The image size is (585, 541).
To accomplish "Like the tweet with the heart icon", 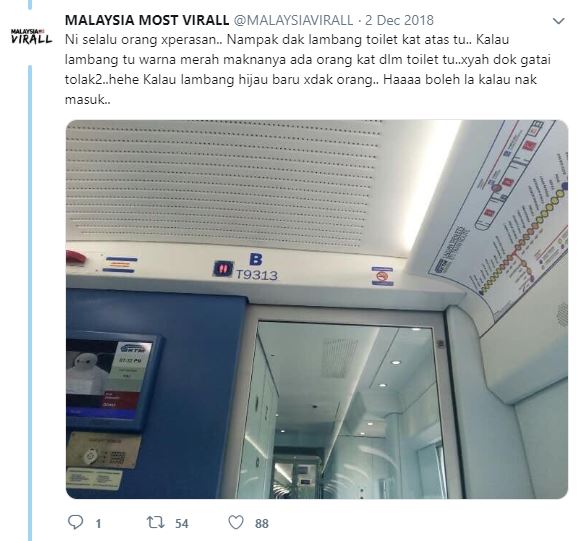I will (x=236, y=522).
